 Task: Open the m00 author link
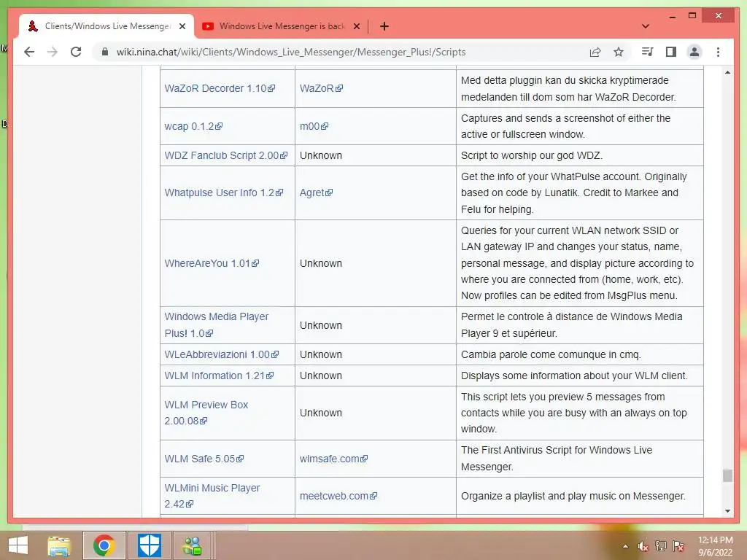pyautogui.click(x=314, y=126)
